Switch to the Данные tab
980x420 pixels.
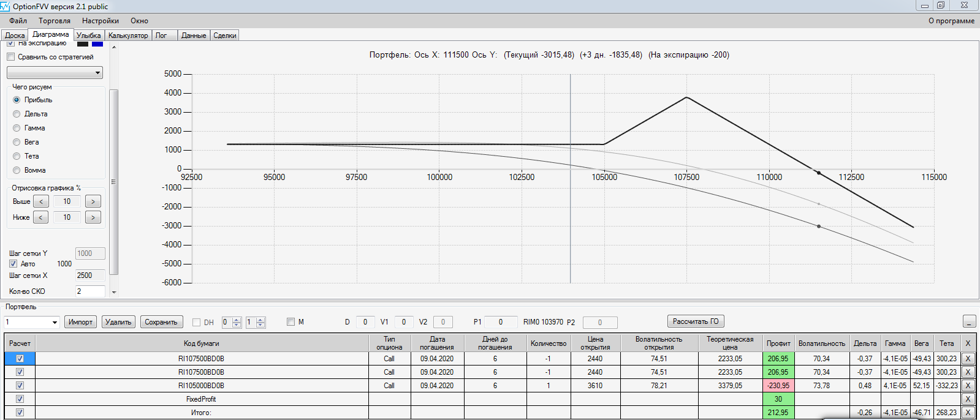(x=194, y=36)
